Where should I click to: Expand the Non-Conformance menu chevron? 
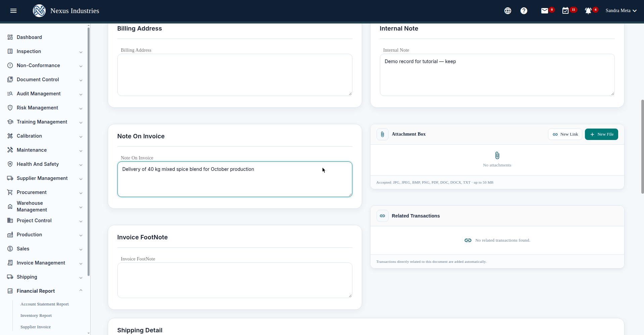81,66
